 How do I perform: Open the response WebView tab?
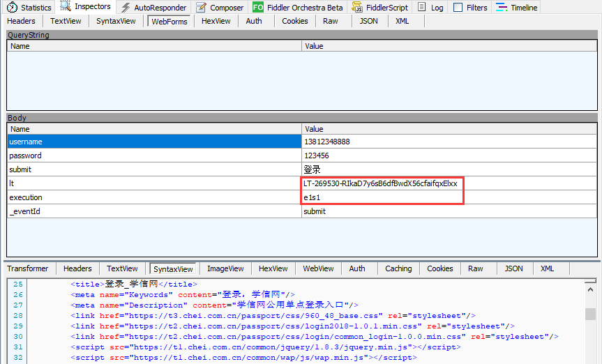(x=318, y=268)
